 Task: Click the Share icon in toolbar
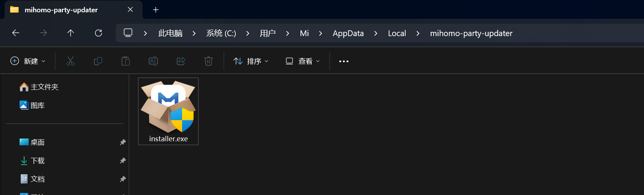pos(181,61)
